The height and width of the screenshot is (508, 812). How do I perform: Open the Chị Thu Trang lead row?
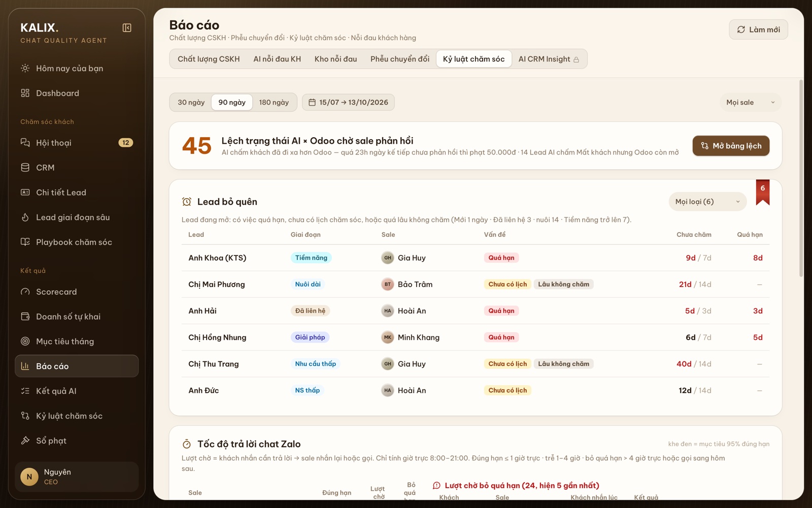pos(475,364)
